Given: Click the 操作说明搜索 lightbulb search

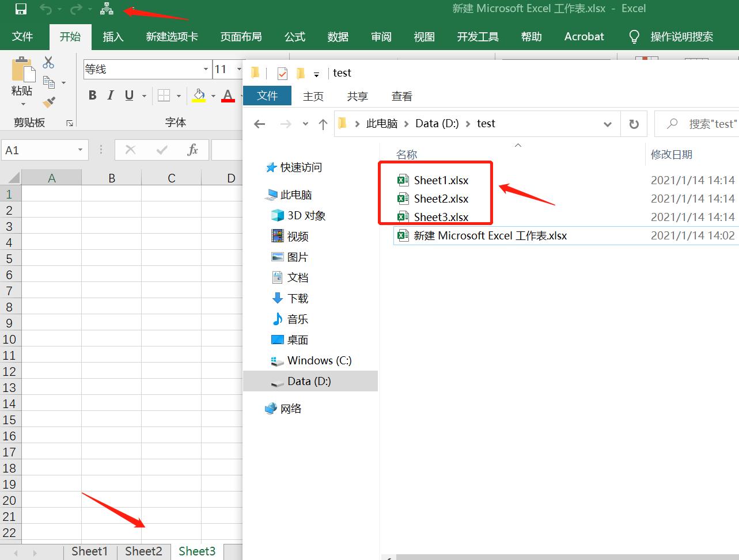Looking at the screenshot, I should tap(671, 37).
